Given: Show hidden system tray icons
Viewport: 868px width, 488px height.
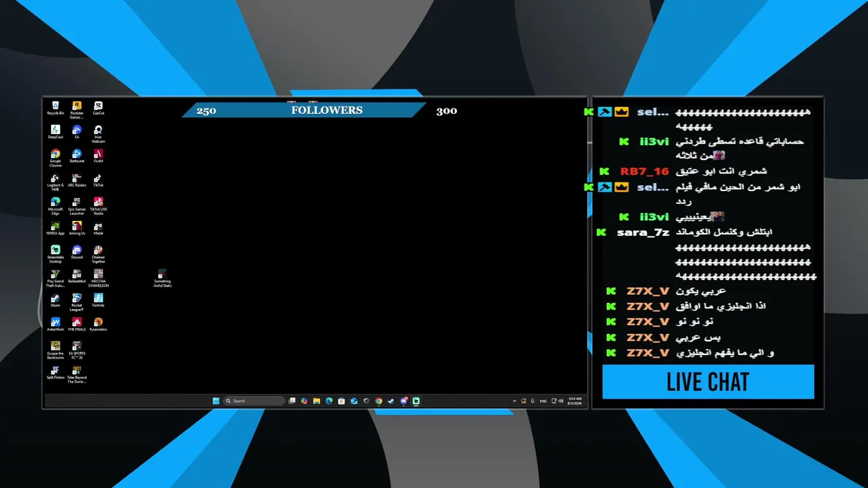Looking at the screenshot, I should click(514, 401).
